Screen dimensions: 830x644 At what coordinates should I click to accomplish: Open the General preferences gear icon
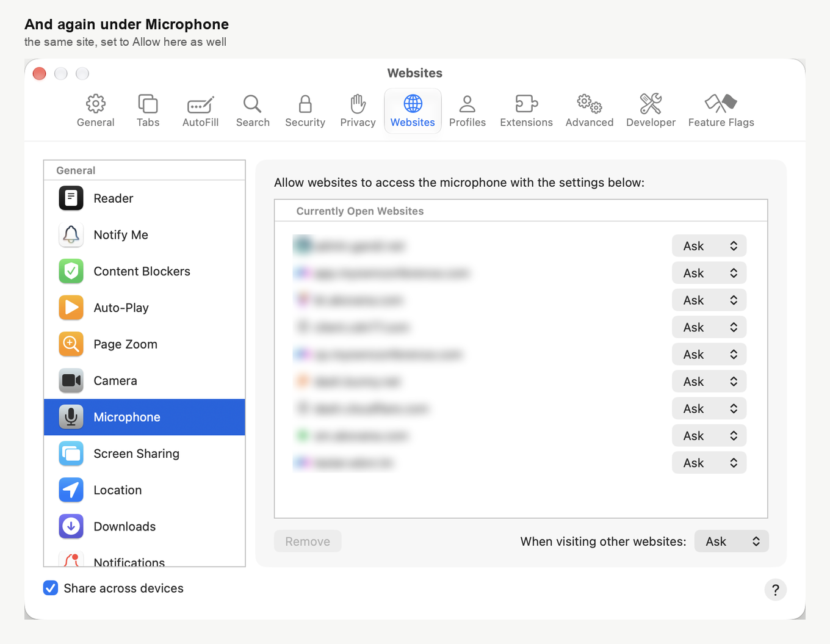[96, 104]
